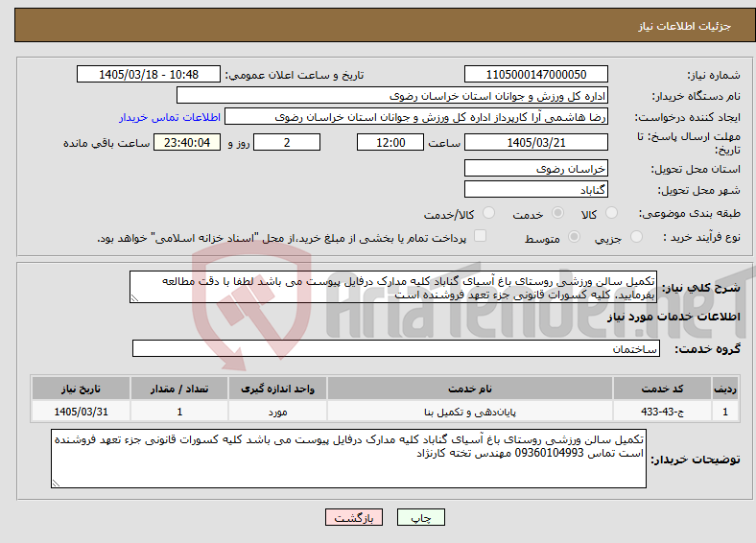Click the توضیحات خریدار text area
The image size is (756, 543).
tap(348, 459)
